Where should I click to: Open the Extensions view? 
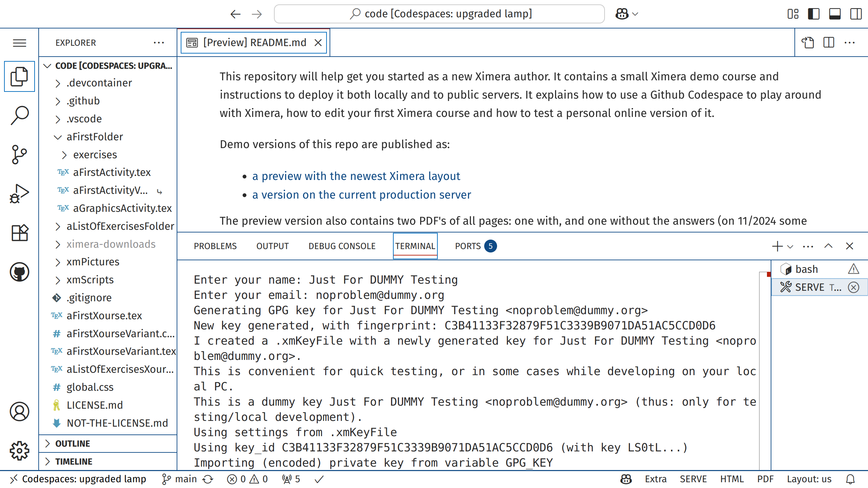tap(19, 233)
